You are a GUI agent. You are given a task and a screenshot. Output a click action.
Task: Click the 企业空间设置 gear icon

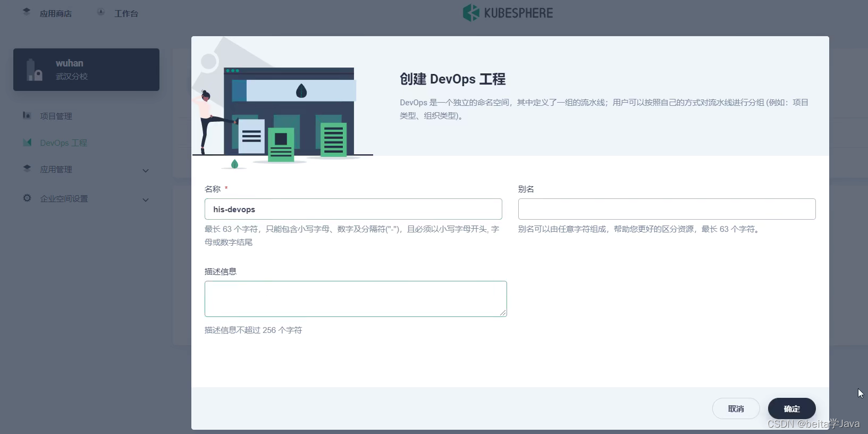pos(27,198)
